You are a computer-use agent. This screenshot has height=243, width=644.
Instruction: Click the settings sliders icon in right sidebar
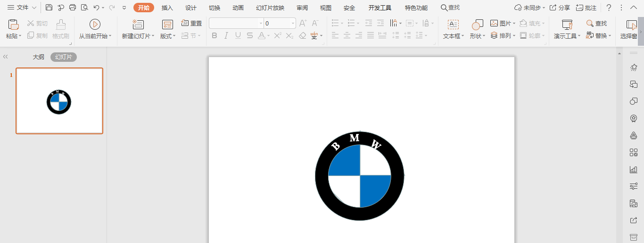pos(634,186)
